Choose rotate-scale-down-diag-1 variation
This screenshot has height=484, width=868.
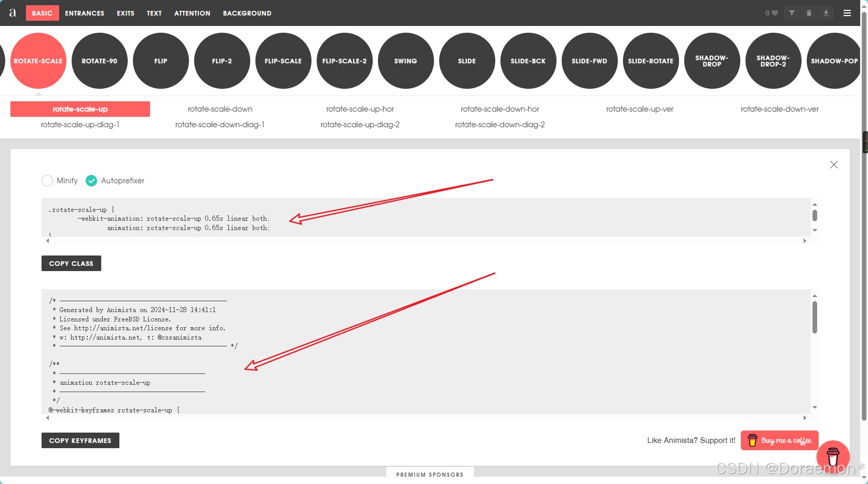(x=220, y=125)
